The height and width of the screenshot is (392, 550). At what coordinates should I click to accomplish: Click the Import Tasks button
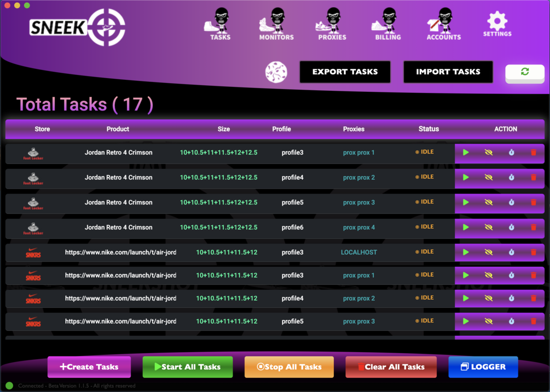[x=448, y=72]
